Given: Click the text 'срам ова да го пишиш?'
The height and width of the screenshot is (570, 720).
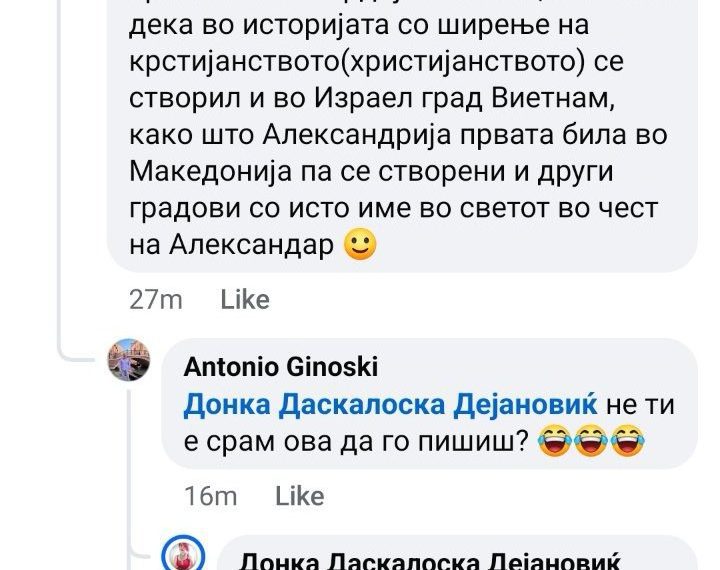Looking at the screenshot, I should click(366, 442).
